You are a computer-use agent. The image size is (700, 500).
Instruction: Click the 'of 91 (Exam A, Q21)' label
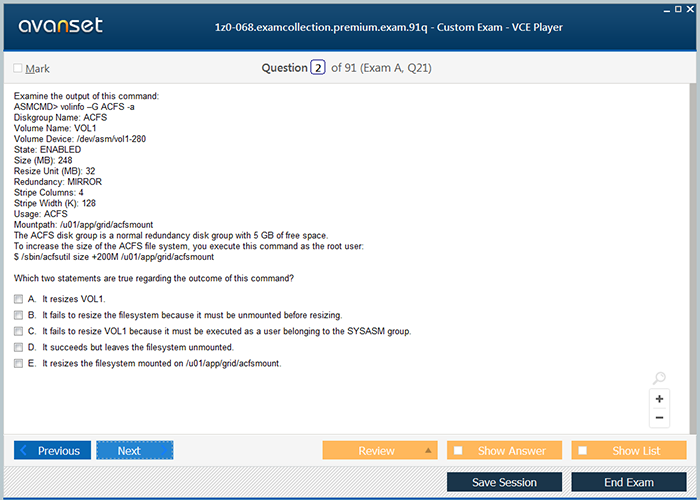tap(381, 68)
